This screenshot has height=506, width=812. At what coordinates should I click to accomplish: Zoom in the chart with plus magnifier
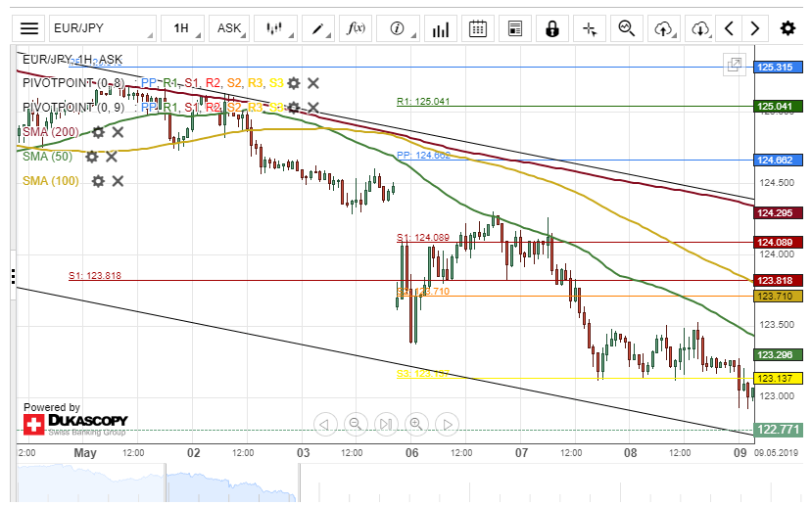click(x=417, y=424)
